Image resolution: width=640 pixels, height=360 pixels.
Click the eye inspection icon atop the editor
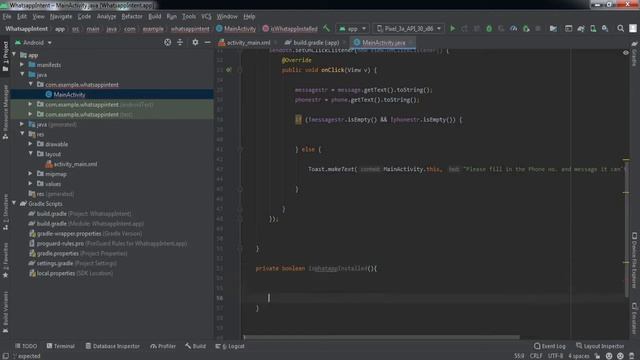coord(626,53)
